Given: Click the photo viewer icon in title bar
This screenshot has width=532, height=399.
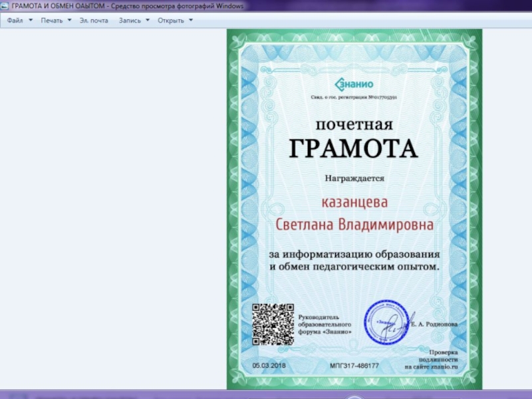Looking at the screenshot, I should pyautogui.click(x=5, y=6).
